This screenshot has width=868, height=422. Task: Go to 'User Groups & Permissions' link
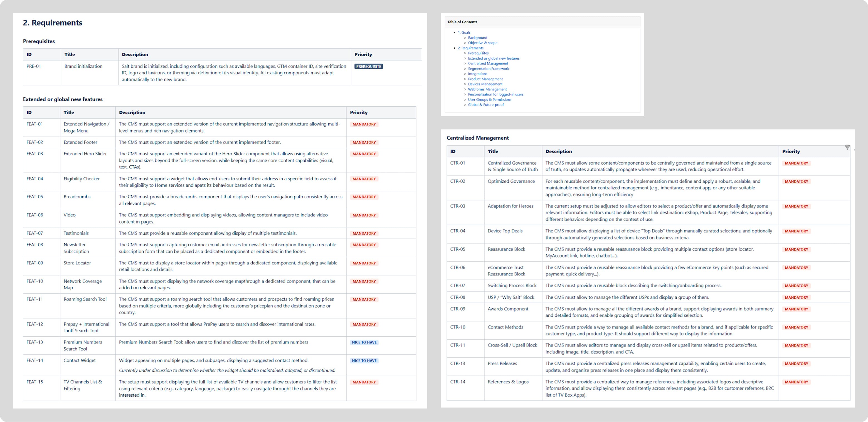[489, 99]
